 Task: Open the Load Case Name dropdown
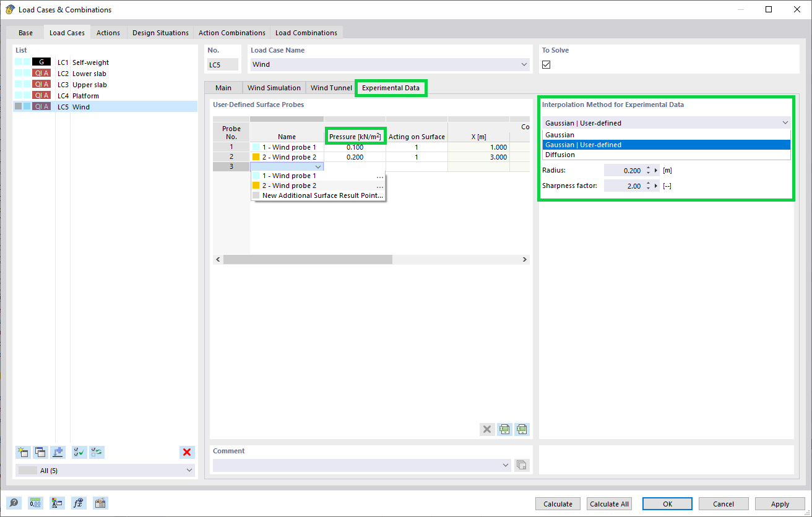pos(524,64)
